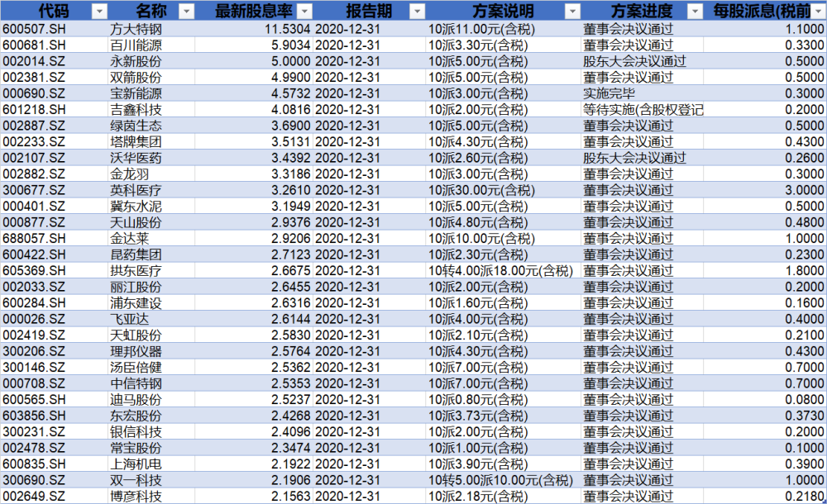The width and height of the screenshot is (827, 504).
Task: Click cell 10派2.60元(含税)
Action: click(503, 158)
